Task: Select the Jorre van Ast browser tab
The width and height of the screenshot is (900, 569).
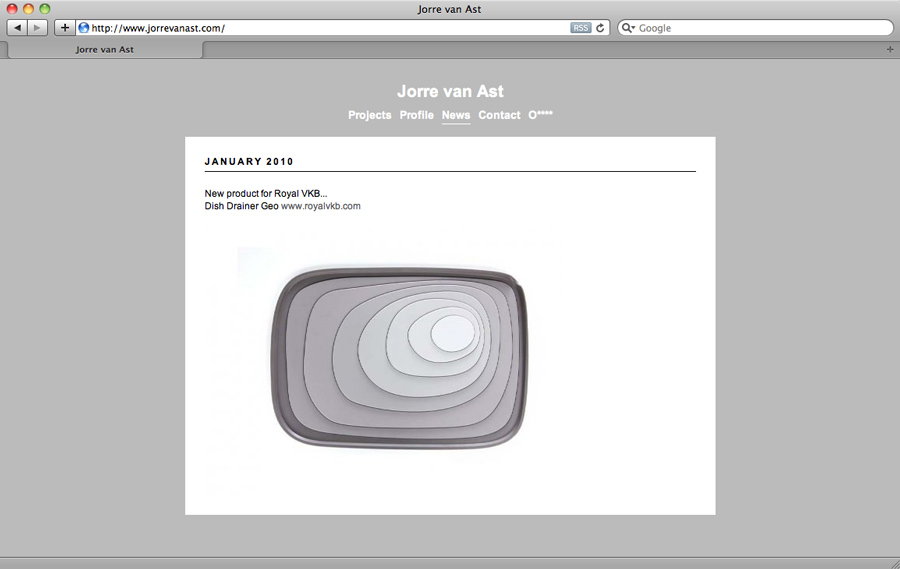Action: (x=104, y=50)
